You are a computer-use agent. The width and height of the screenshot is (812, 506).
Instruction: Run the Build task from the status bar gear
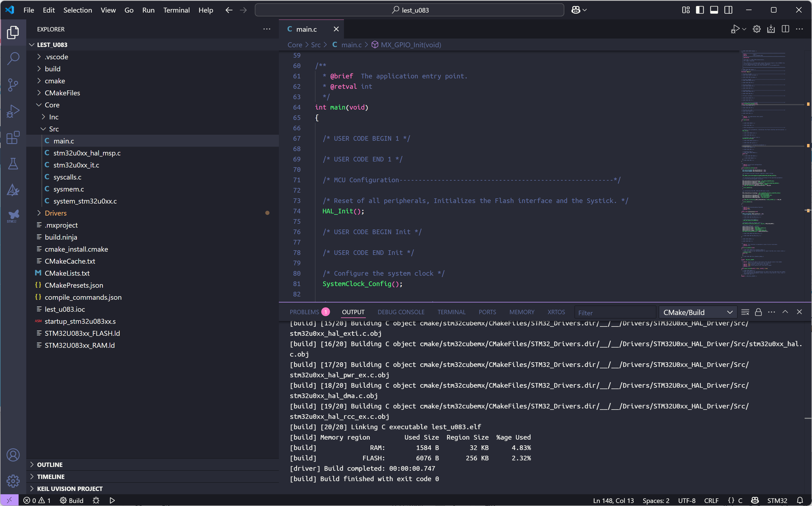71,500
